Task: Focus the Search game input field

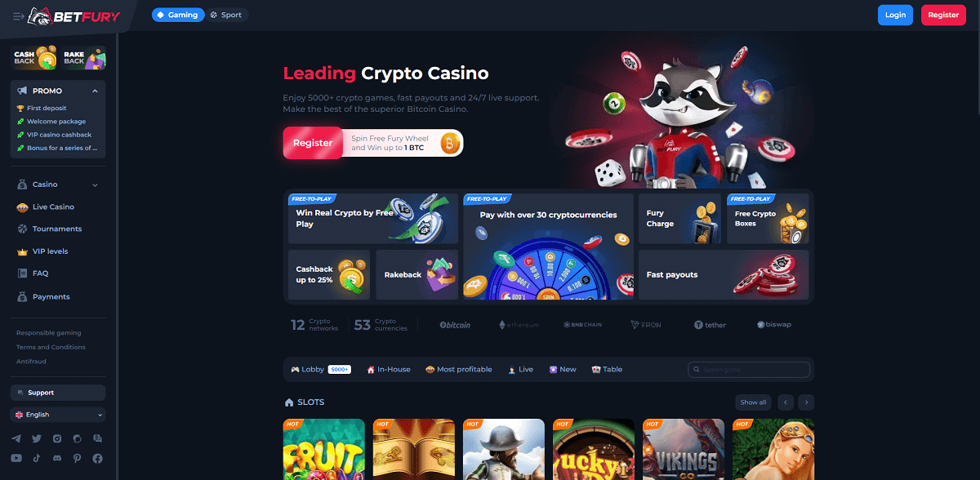Action: [x=749, y=370]
